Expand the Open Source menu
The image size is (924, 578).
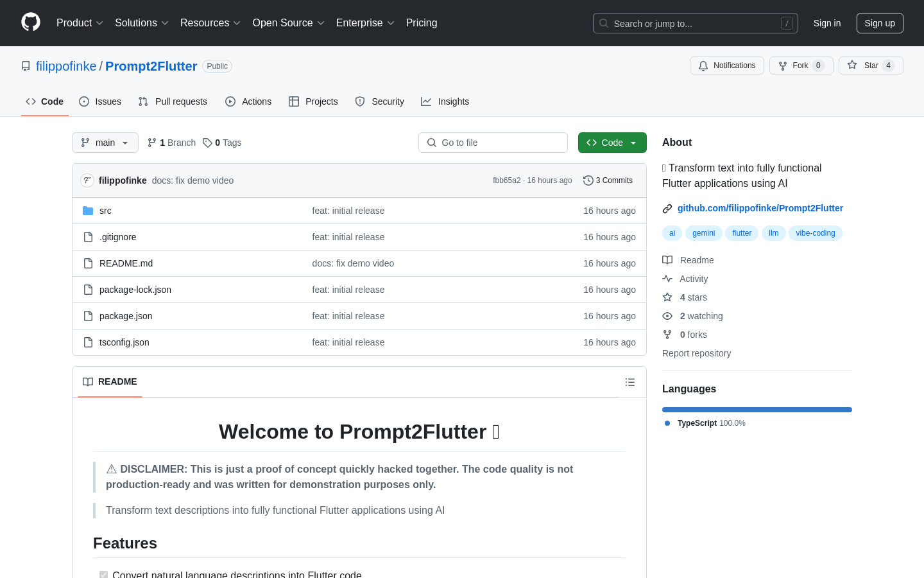289,22
